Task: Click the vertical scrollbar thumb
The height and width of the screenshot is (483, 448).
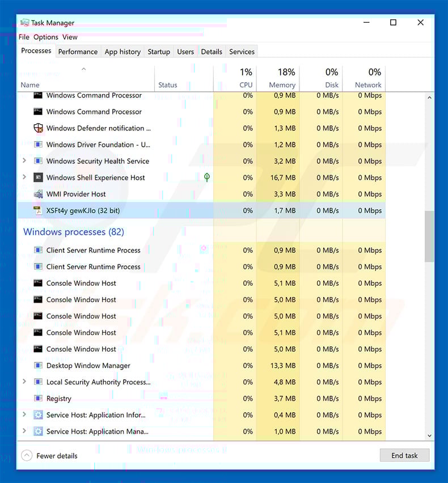Action: pyautogui.click(x=429, y=236)
